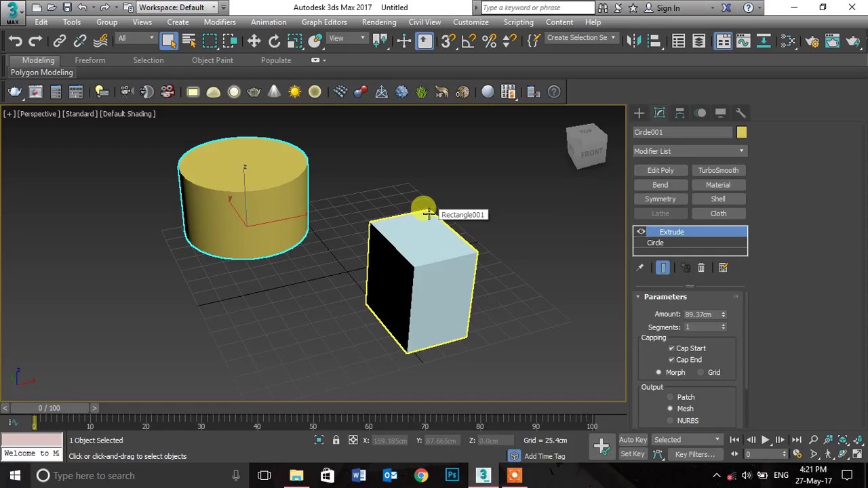
Task: Click the ViewCube in the viewport
Action: click(x=587, y=147)
